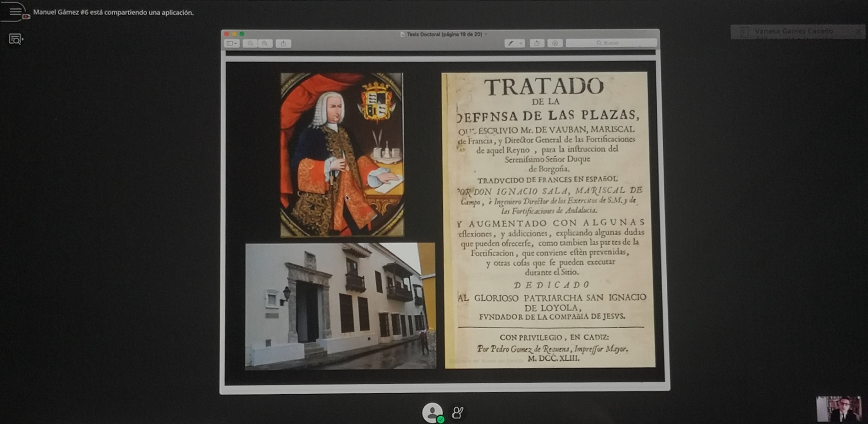Select the portrait painting of the nobleman
Viewport: 868px width, 424px height.
click(342, 155)
